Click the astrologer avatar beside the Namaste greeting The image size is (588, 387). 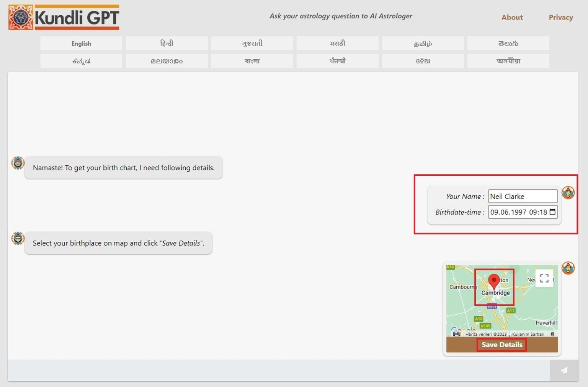pos(18,163)
